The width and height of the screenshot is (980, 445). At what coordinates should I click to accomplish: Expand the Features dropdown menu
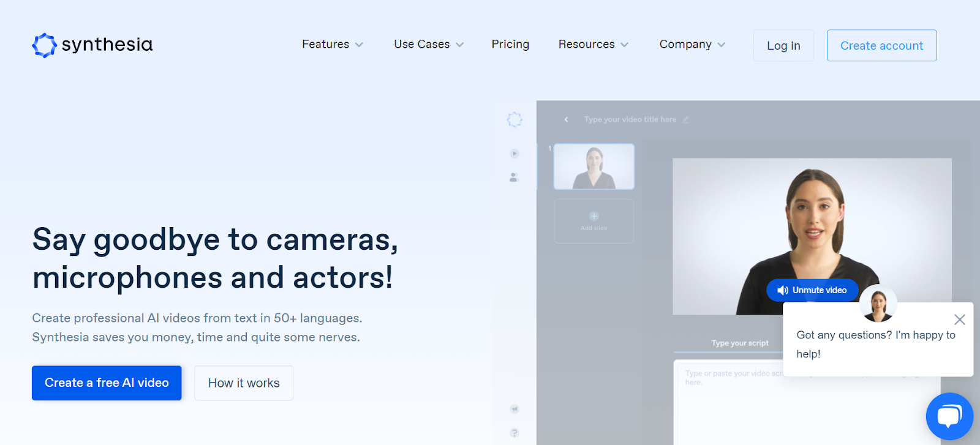point(333,44)
